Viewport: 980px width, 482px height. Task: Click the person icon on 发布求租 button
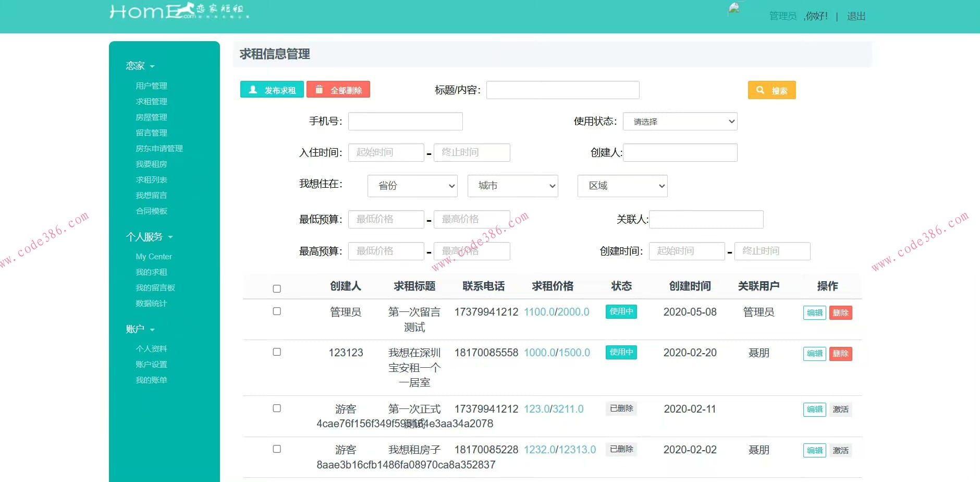(x=253, y=89)
